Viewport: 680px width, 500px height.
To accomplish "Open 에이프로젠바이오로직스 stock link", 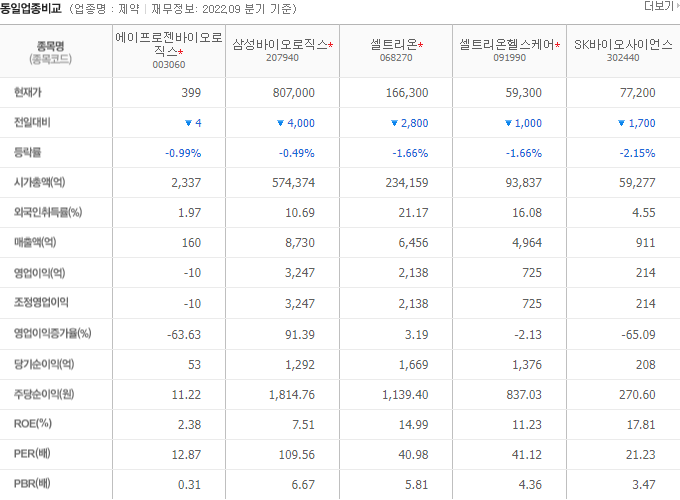I will tap(169, 44).
